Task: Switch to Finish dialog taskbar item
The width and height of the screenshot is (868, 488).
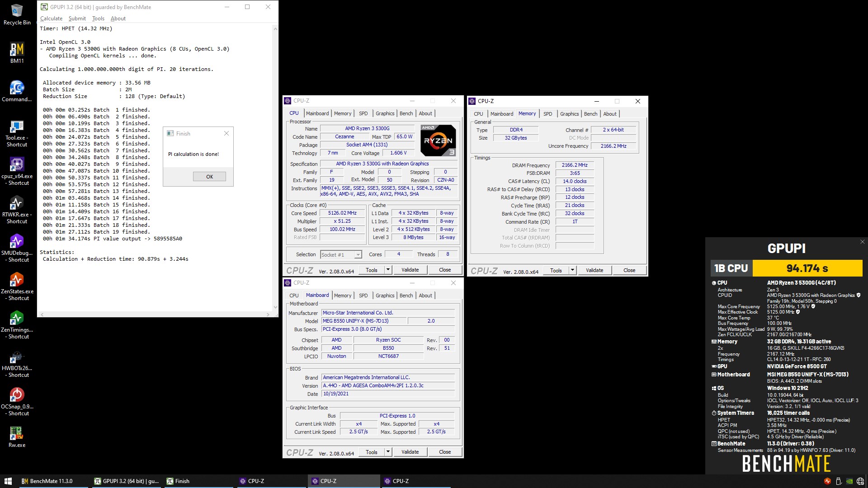Action: (199, 481)
